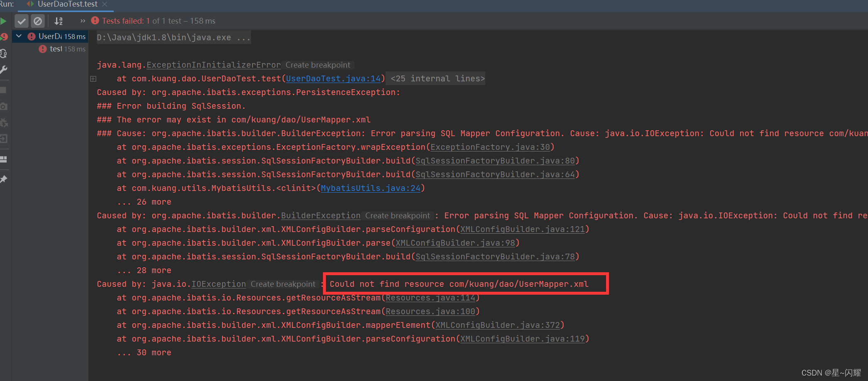This screenshot has height=381, width=868.
Task: Click the '### Error building SqlSession.' line
Action: point(171,106)
